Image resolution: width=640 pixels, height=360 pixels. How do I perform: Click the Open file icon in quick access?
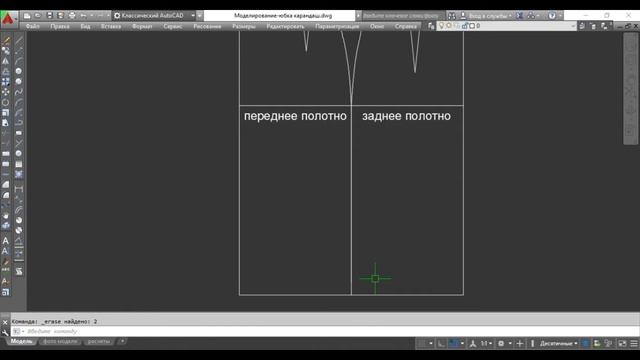coord(38,16)
